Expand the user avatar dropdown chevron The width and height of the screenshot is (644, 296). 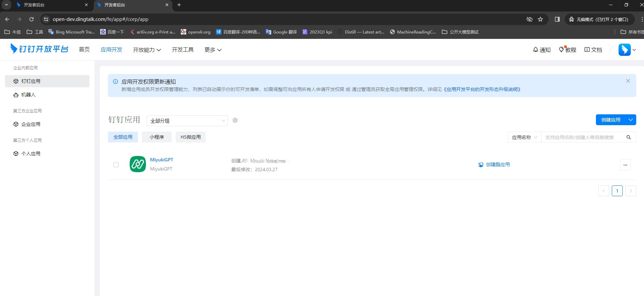[x=634, y=50]
